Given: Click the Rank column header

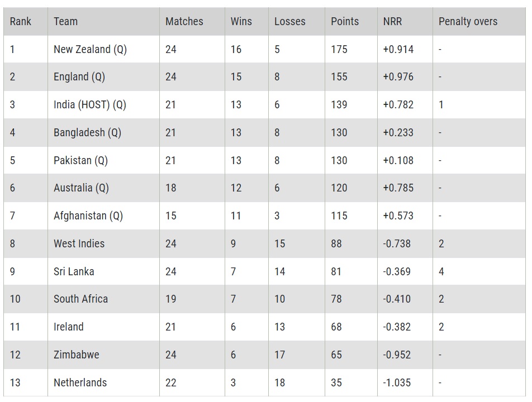Looking at the screenshot, I should (20, 21).
